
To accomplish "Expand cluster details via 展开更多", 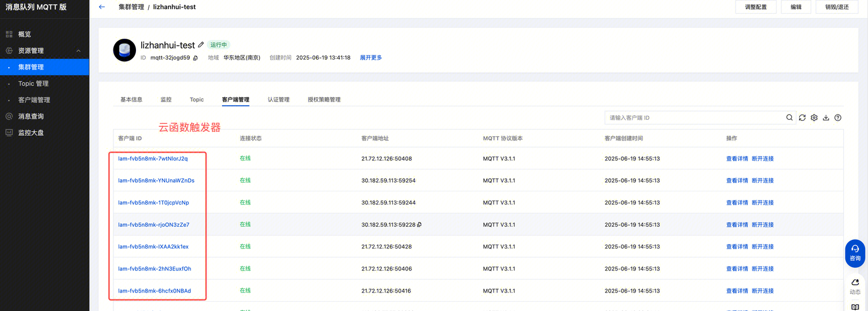I will [370, 58].
